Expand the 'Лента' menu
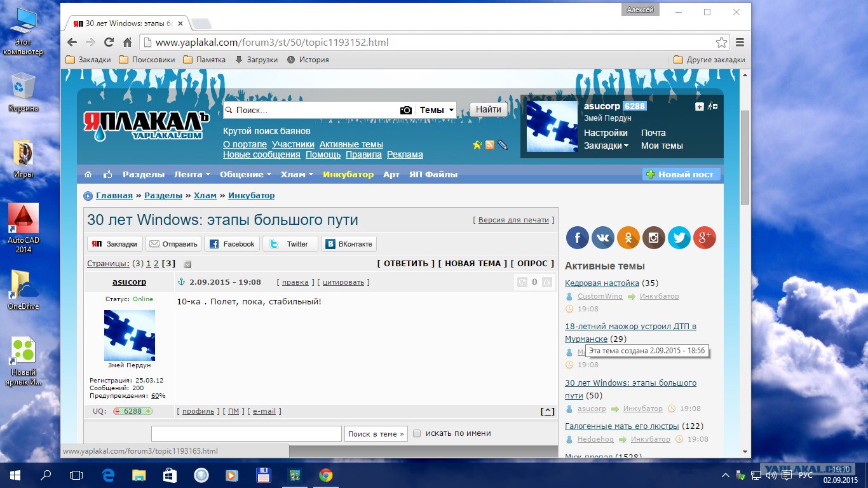The height and width of the screenshot is (488, 868). point(192,174)
